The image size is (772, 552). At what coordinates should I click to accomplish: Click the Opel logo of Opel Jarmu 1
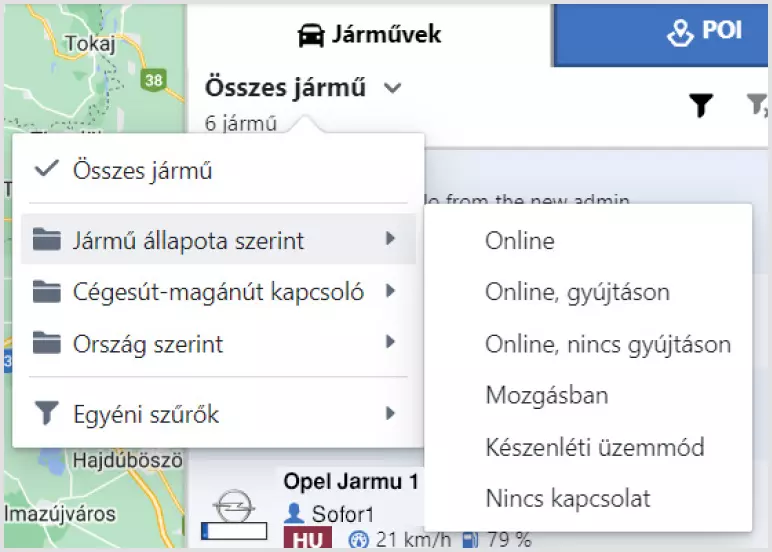(234, 506)
